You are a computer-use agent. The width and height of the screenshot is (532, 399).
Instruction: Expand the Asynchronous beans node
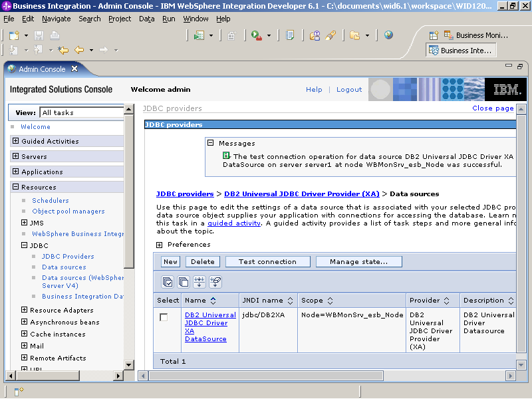24,322
